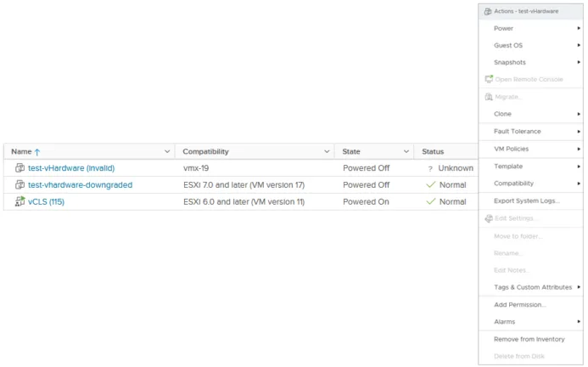Click the ESXi 6.0 and later (VM version 11) cell
The width and height of the screenshot is (588, 367).
pos(244,201)
